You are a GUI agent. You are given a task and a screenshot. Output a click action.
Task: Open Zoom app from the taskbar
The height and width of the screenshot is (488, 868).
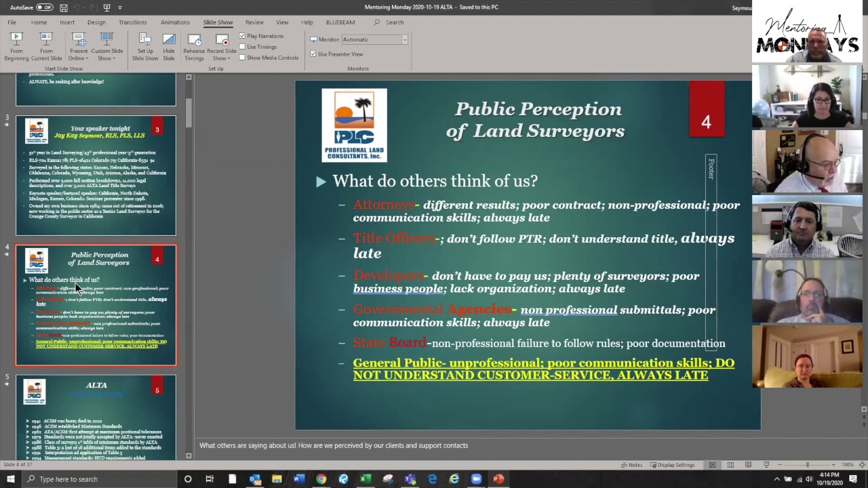tap(476, 479)
